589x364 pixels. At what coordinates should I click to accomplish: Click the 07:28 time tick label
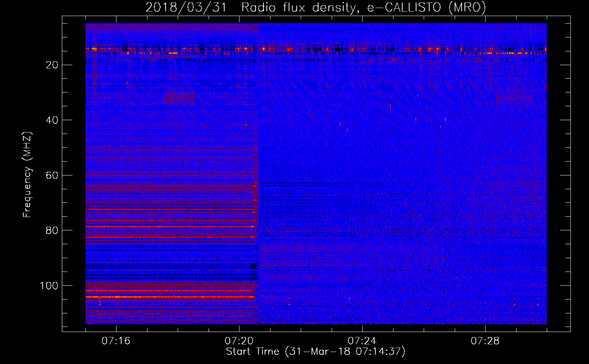(485, 341)
